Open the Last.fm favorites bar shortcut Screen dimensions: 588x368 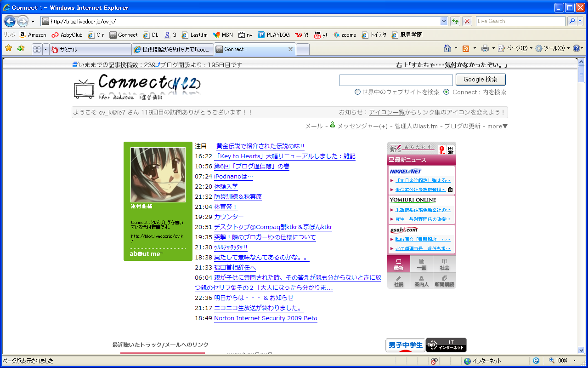pyautogui.click(x=194, y=34)
